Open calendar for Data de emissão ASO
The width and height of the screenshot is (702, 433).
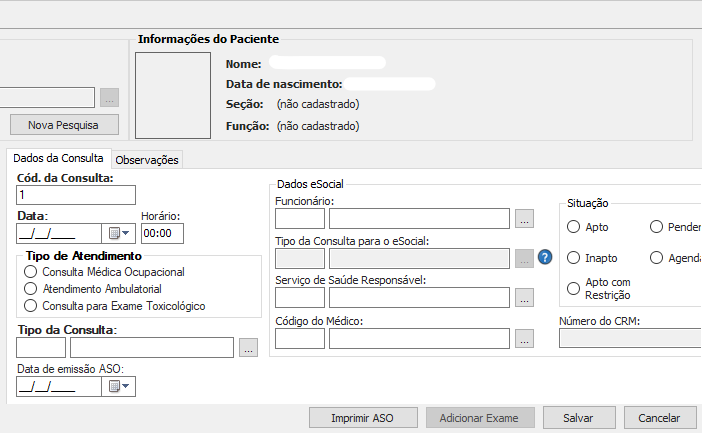pos(118,386)
